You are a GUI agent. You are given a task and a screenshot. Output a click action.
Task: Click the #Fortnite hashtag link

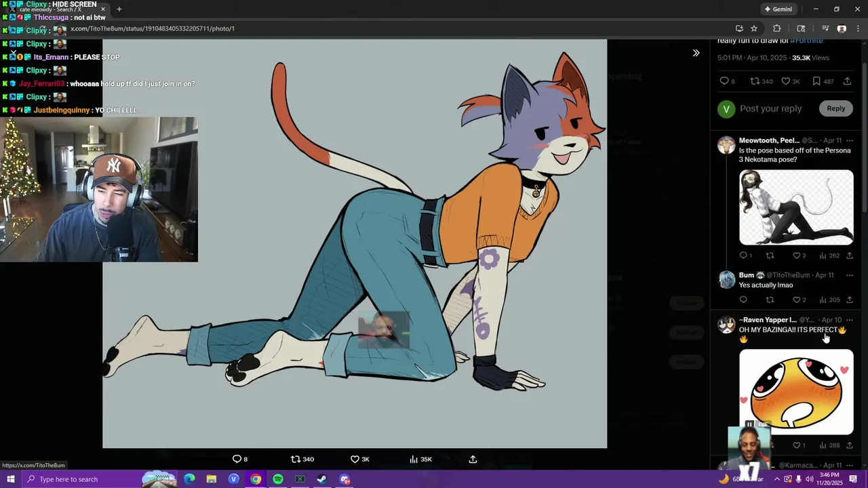point(806,41)
